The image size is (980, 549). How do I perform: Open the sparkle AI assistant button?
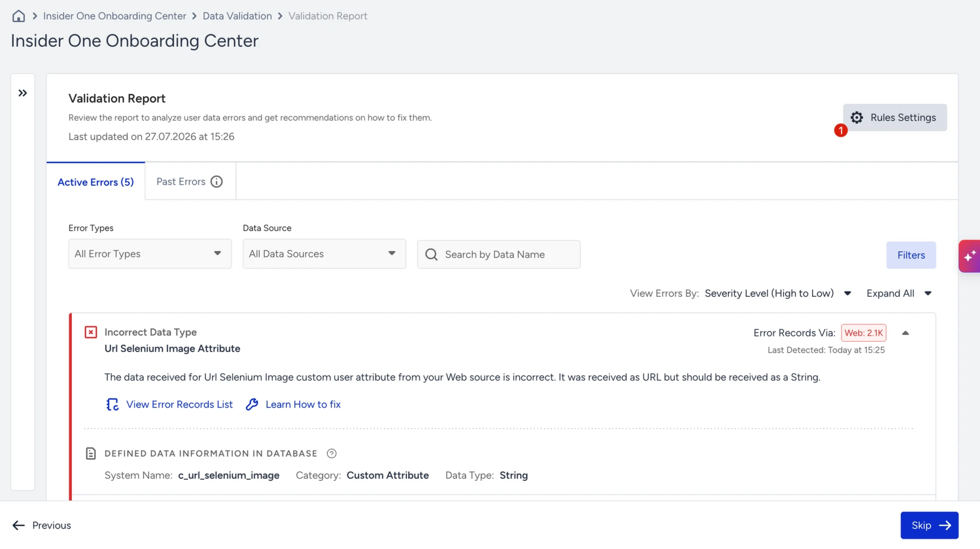pos(969,256)
